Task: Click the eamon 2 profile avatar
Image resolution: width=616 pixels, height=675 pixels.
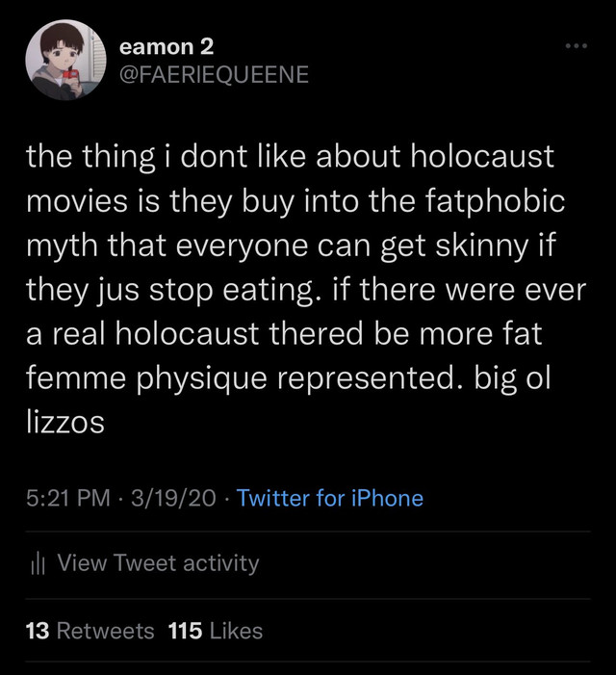Action: pyautogui.click(x=65, y=60)
